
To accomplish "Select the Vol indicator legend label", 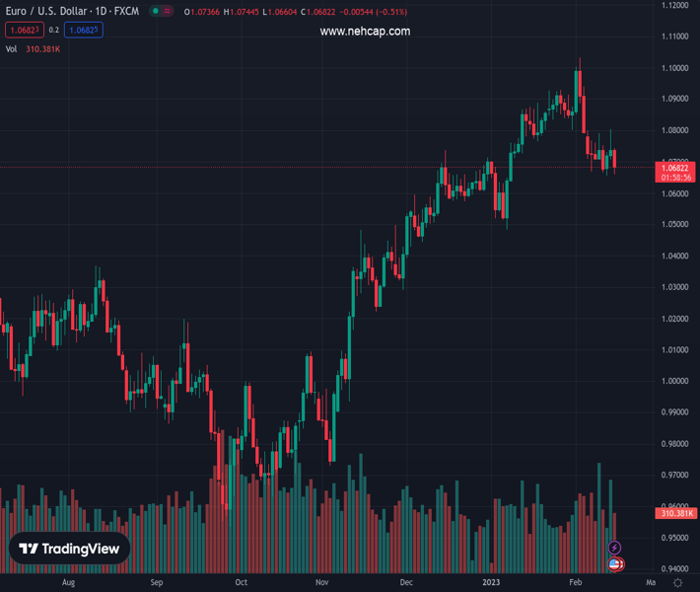I will 11,48.
